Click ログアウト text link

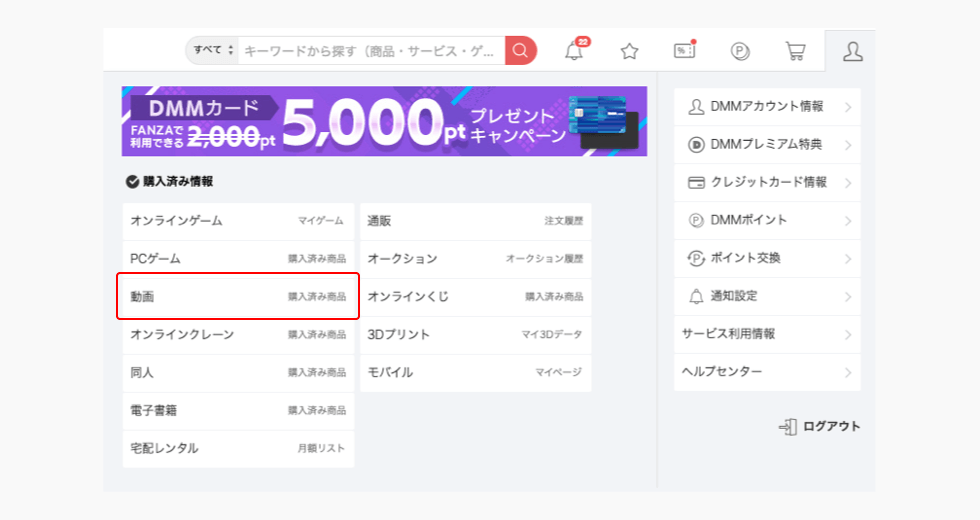pyautogui.click(x=831, y=427)
